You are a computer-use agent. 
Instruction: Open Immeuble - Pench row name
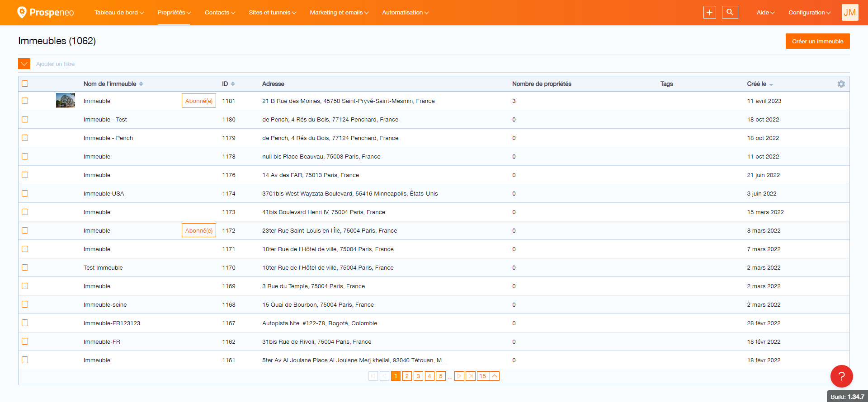108,138
